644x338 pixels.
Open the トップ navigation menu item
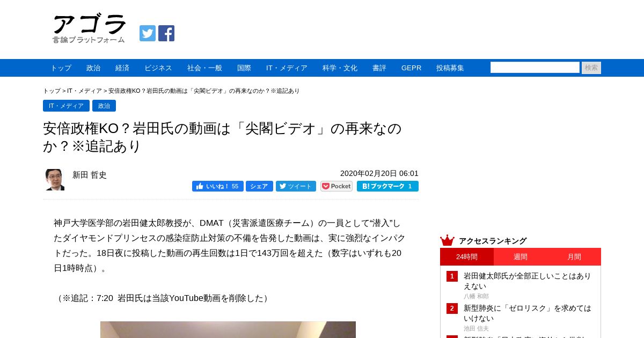pos(61,68)
